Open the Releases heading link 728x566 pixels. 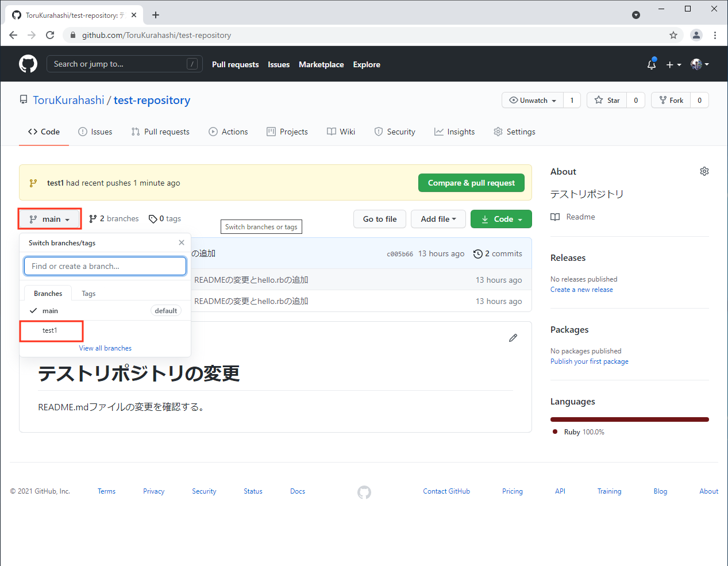point(568,258)
